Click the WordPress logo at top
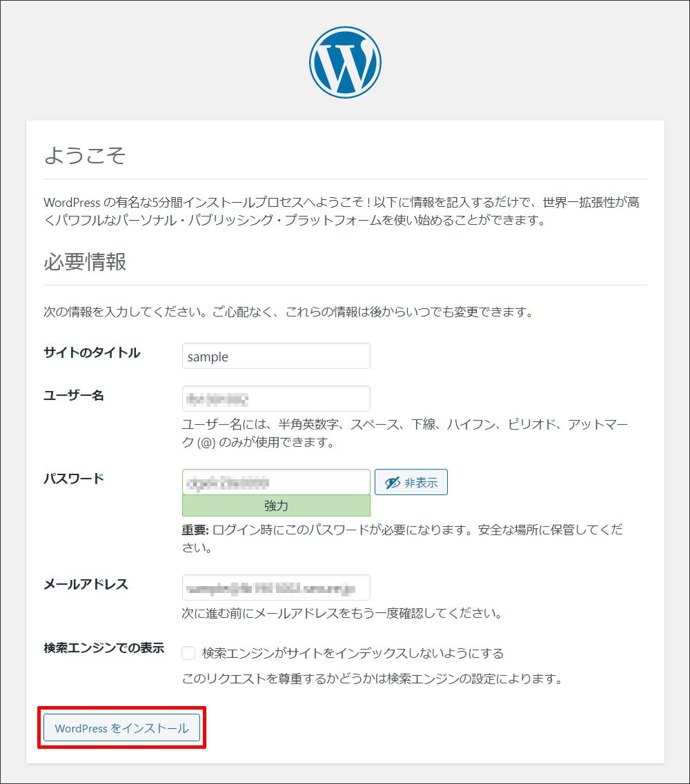690x784 pixels. point(345,64)
